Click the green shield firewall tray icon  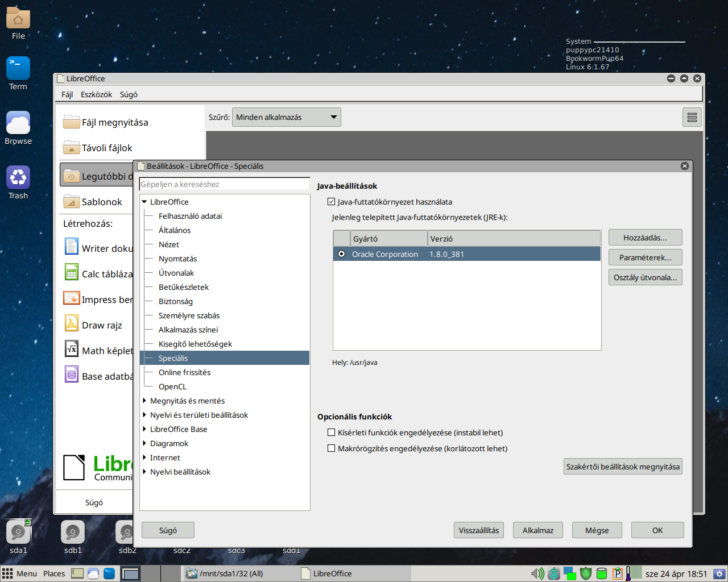click(x=586, y=573)
